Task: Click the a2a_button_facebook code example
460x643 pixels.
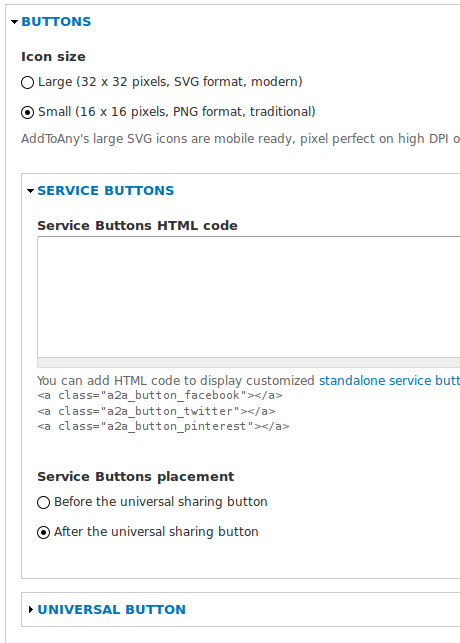Action: coord(160,396)
